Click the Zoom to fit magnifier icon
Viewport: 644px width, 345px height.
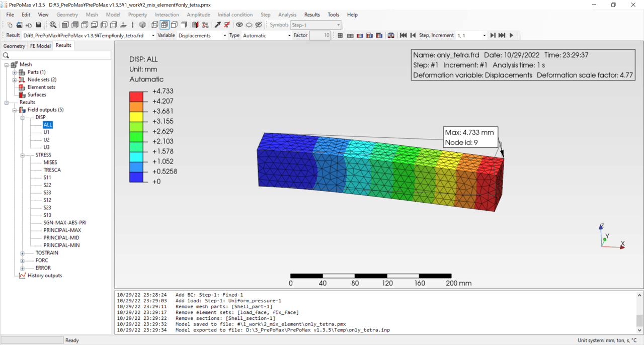coord(53,25)
